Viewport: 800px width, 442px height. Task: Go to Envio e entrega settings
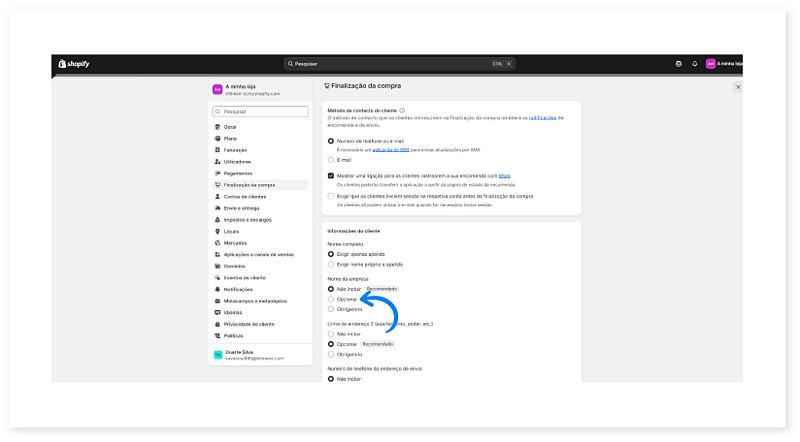[x=243, y=208]
